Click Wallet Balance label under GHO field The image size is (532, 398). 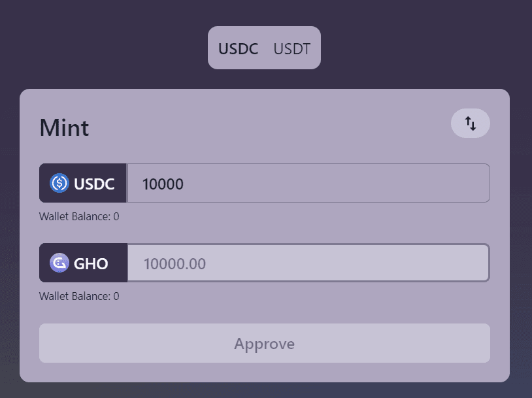(75, 296)
